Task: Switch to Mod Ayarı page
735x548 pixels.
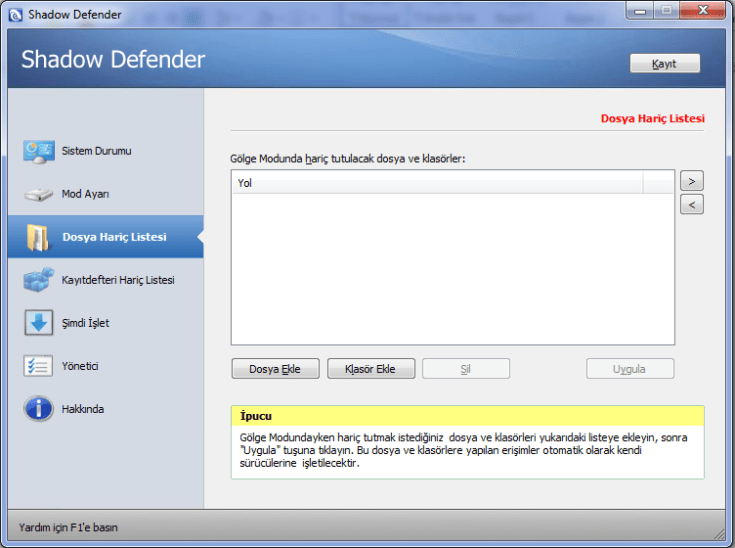Action: click(x=85, y=194)
